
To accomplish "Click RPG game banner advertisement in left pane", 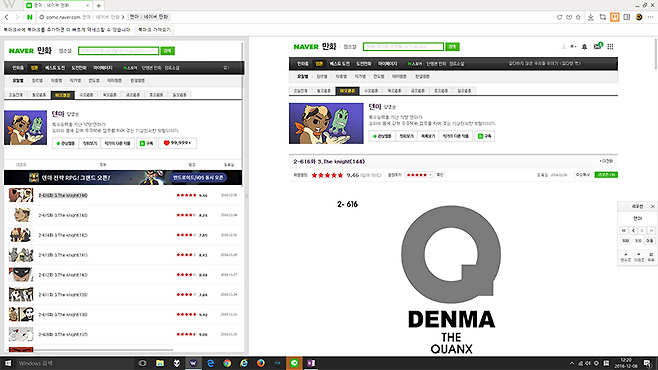I will [x=123, y=177].
